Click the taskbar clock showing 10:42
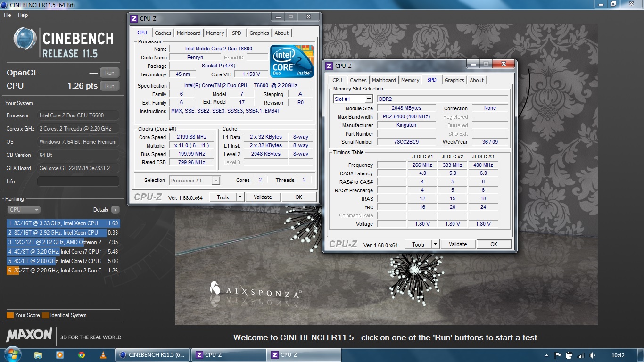Screen dimensions: 644x362 coord(618,355)
